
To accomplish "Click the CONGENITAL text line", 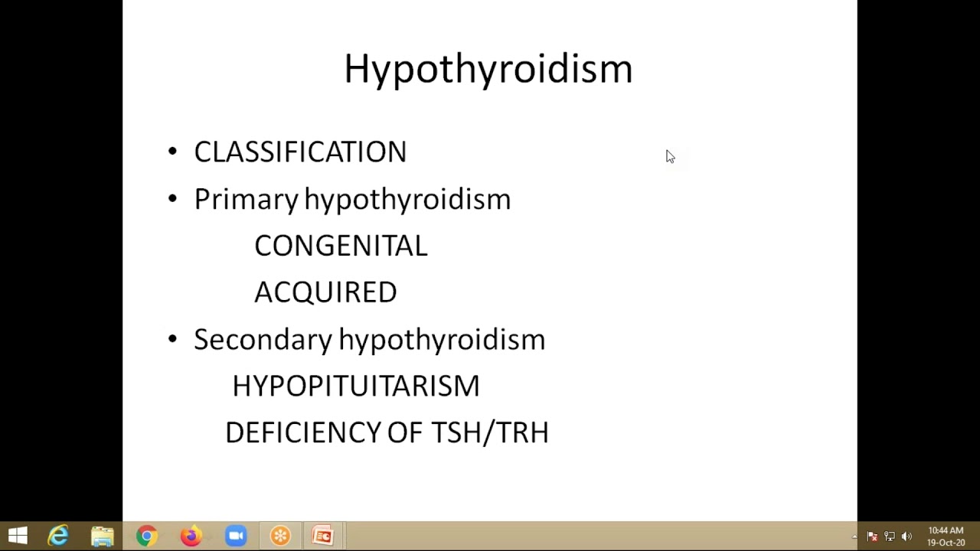I will tap(341, 246).
